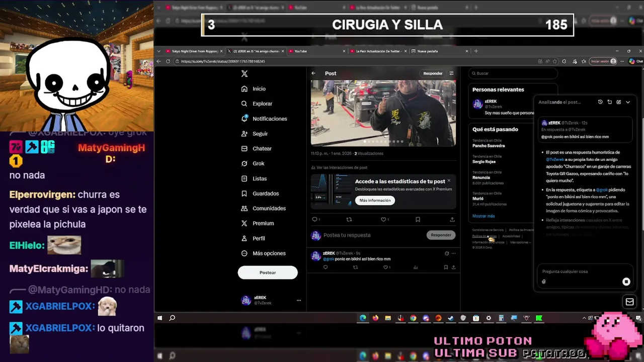The height and width of the screenshot is (362, 644).
Task: Click repost icon under main post
Action: point(349,219)
